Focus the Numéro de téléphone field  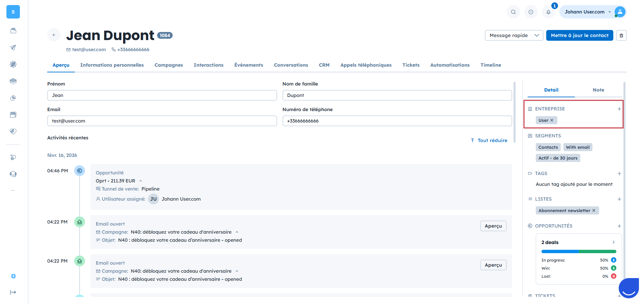[397, 121]
